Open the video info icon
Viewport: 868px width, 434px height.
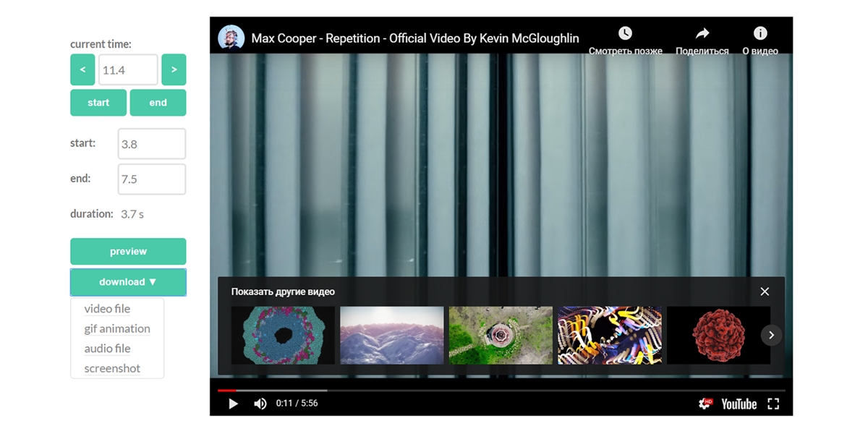(759, 33)
